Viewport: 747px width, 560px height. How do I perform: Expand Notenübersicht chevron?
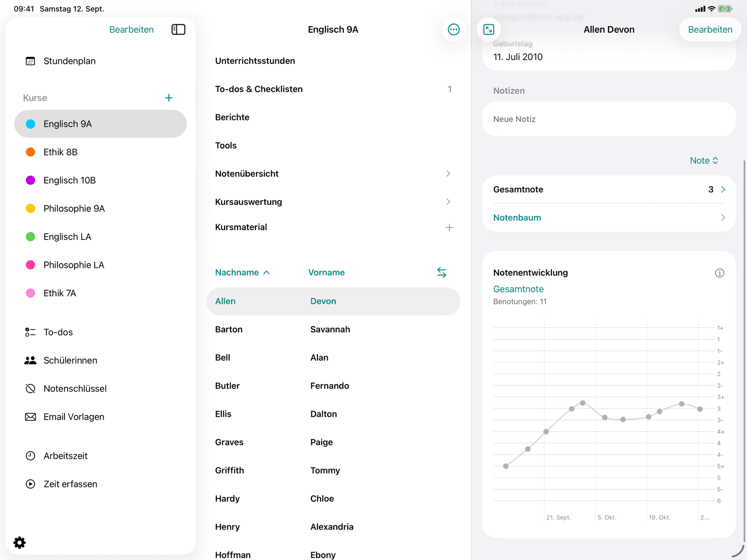pyautogui.click(x=448, y=174)
